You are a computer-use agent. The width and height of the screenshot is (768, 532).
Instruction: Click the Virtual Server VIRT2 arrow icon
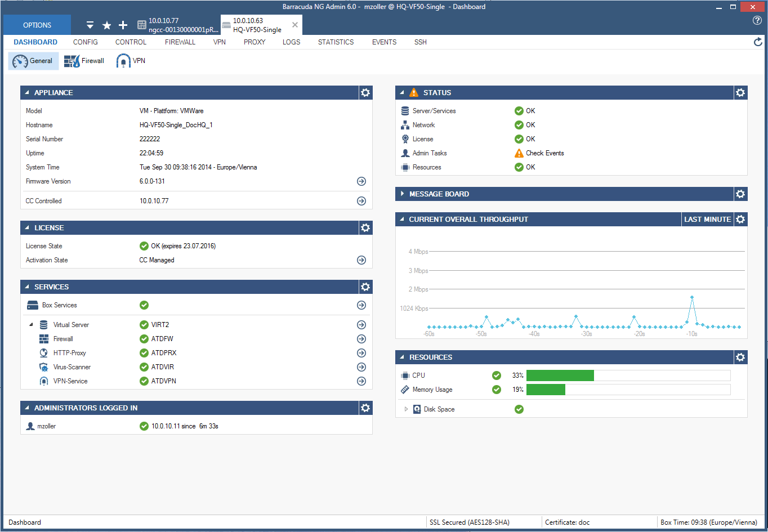(361, 325)
